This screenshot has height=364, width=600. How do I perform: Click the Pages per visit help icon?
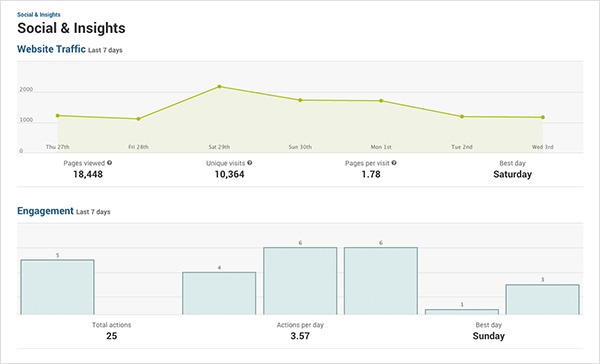coord(394,163)
